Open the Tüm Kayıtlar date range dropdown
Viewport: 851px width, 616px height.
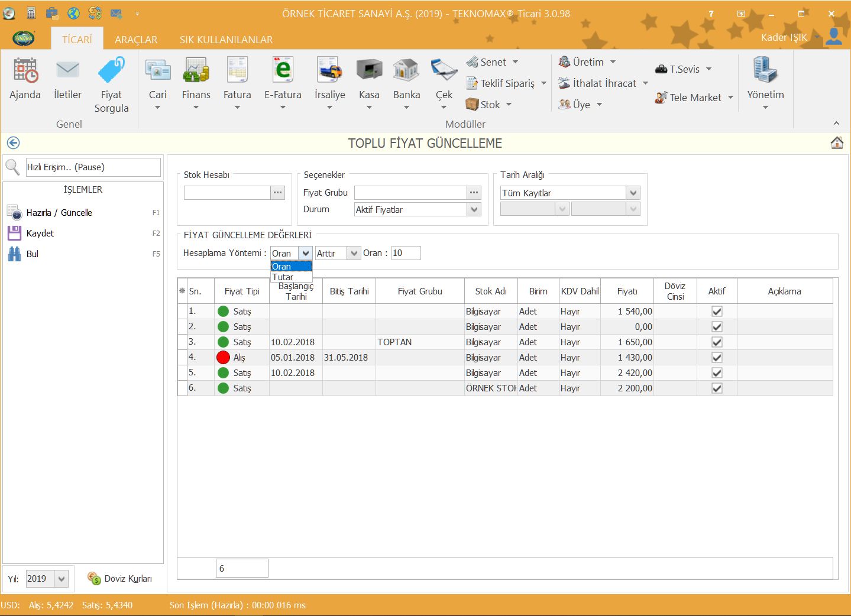click(x=633, y=193)
